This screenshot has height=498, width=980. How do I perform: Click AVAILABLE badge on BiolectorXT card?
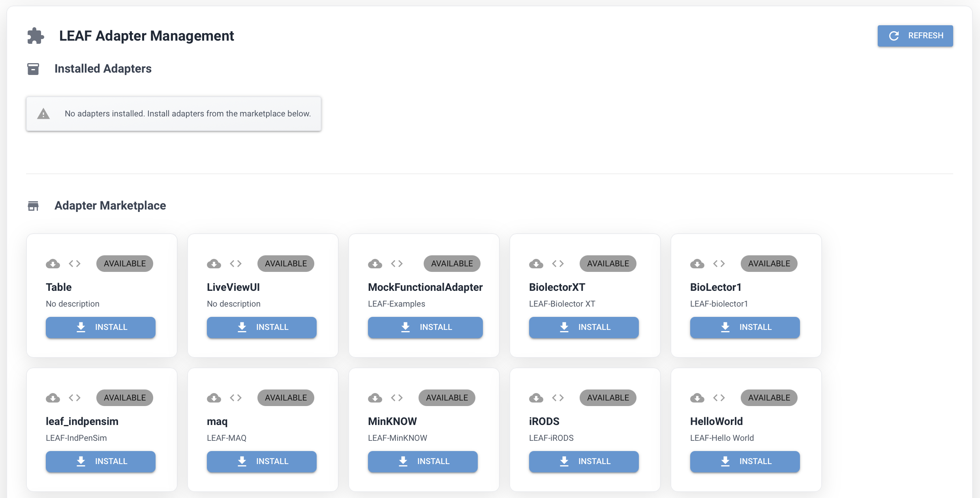[x=608, y=264]
